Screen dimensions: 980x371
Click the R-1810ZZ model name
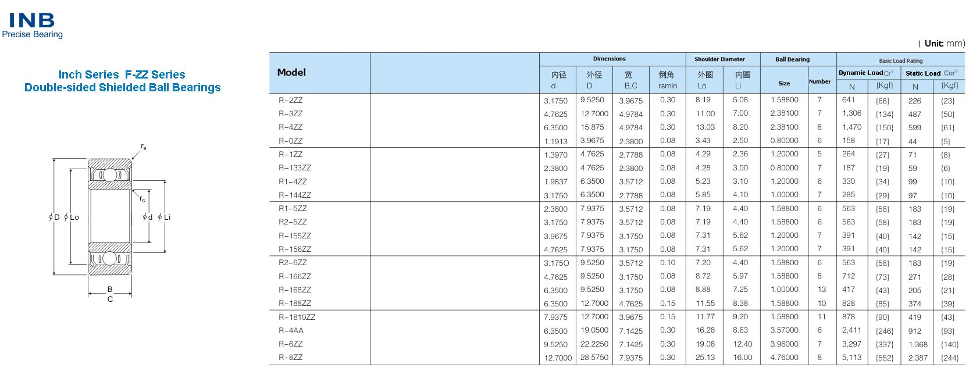point(297,318)
